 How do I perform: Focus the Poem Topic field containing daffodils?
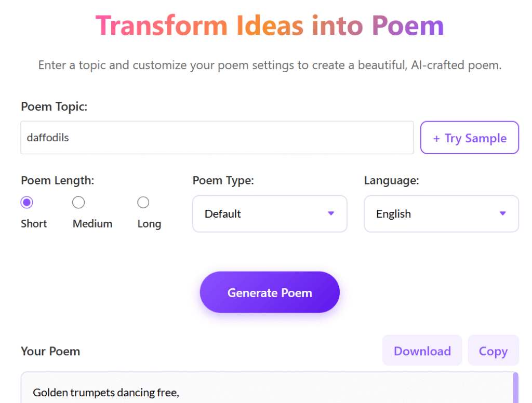217,138
